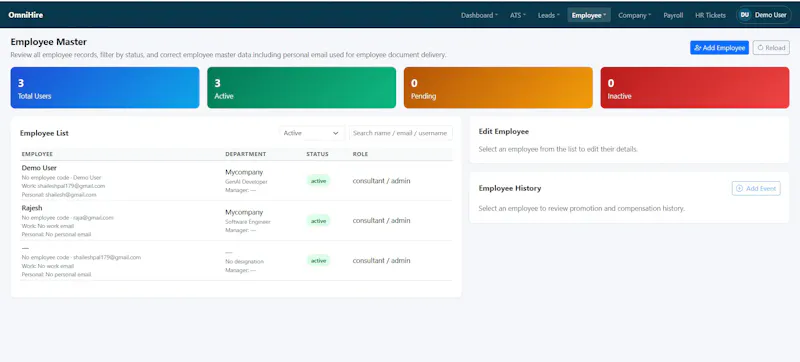This screenshot has width=800, height=362.
Task: Click the STATUS column header
Action: [x=317, y=154]
